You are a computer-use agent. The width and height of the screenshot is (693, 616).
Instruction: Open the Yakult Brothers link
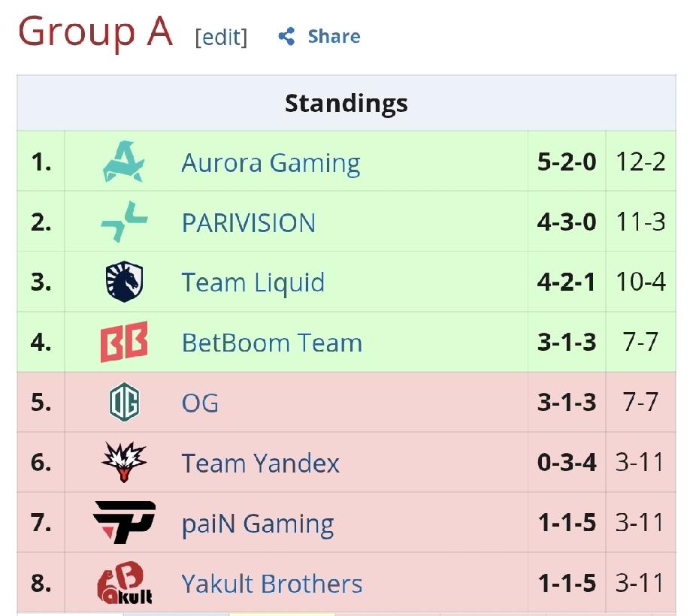pos(272,584)
